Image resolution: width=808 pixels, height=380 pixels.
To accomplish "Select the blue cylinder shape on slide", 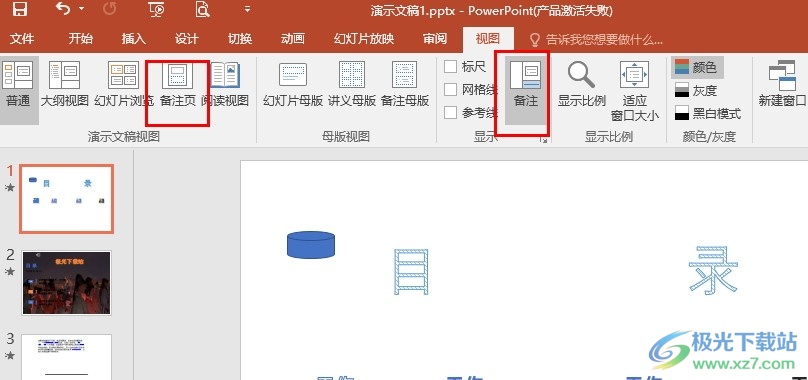I will [311, 244].
